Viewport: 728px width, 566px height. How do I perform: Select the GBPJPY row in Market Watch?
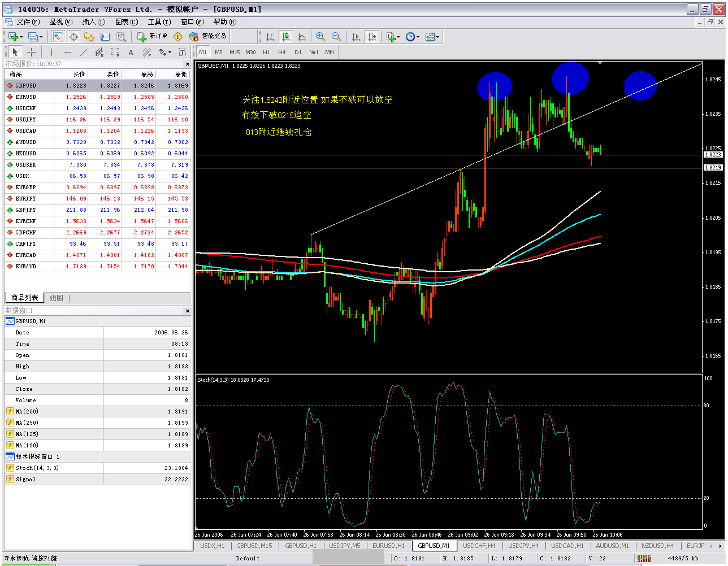click(98, 210)
